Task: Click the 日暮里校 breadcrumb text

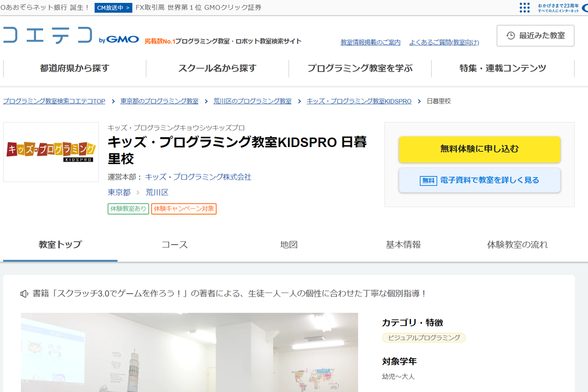Action: point(439,101)
